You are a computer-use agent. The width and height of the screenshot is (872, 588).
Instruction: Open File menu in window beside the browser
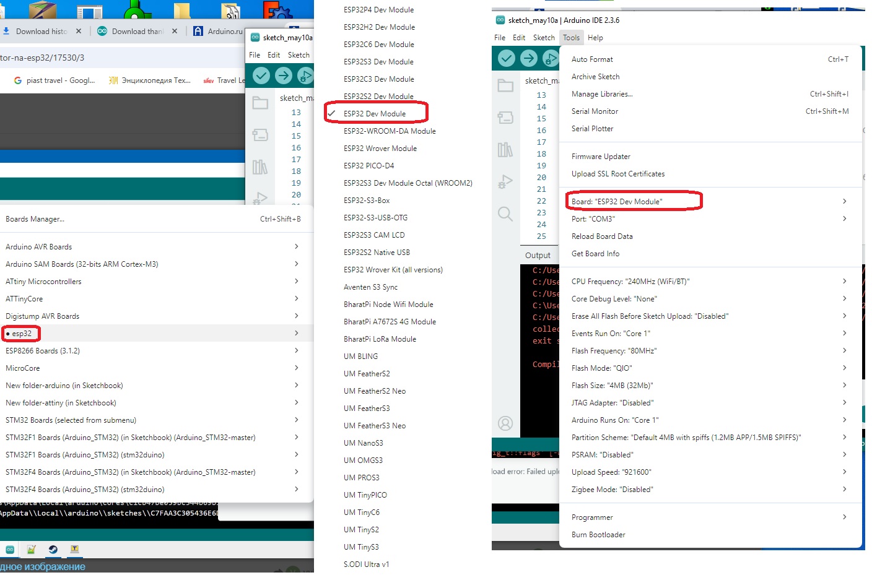coord(255,55)
